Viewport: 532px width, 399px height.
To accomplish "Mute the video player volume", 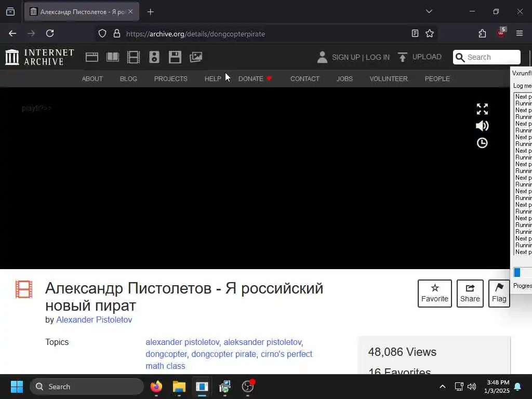I will (x=482, y=126).
